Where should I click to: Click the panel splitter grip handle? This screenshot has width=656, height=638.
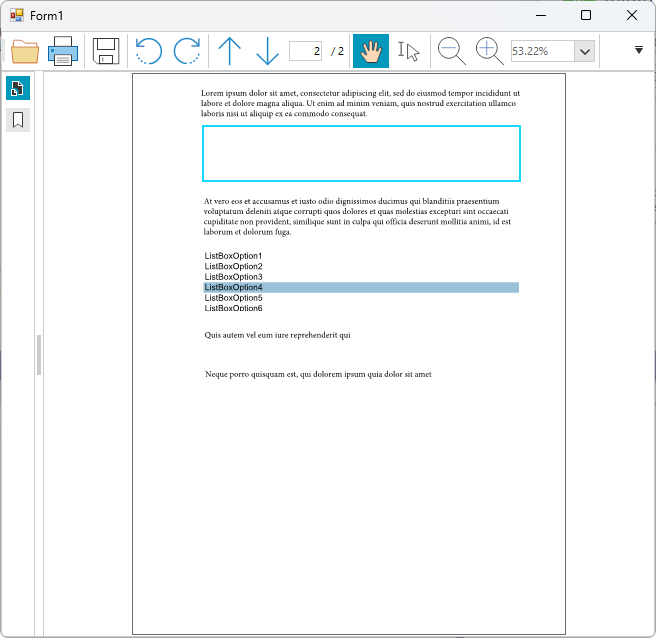coord(39,355)
